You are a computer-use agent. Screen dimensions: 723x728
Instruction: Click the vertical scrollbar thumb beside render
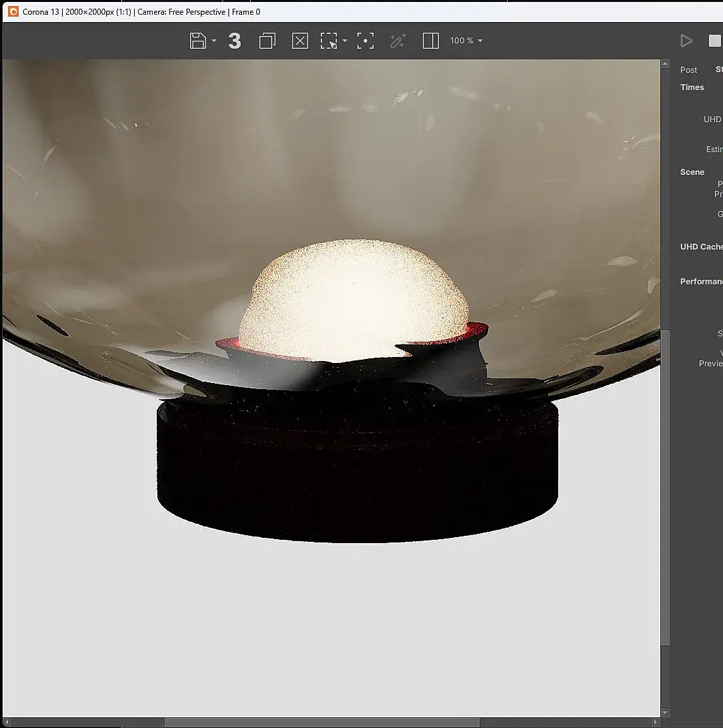[x=665, y=487]
